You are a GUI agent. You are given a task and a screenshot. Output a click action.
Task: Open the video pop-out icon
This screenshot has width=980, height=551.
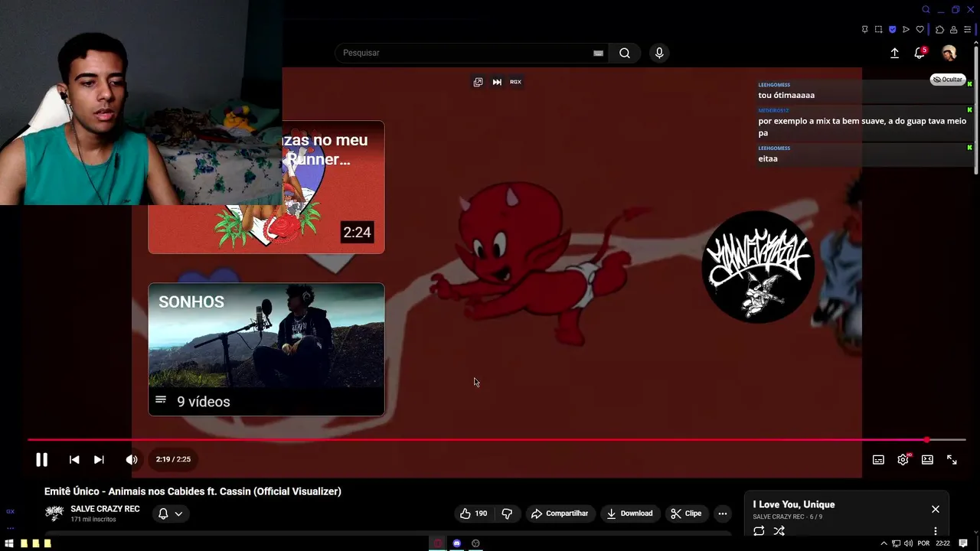click(478, 82)
